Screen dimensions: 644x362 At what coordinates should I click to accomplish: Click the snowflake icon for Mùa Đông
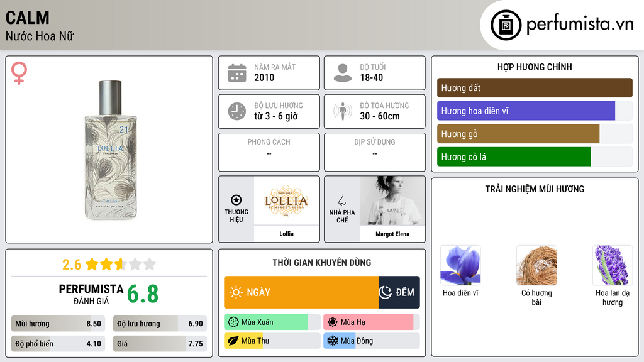pos(333,341)
